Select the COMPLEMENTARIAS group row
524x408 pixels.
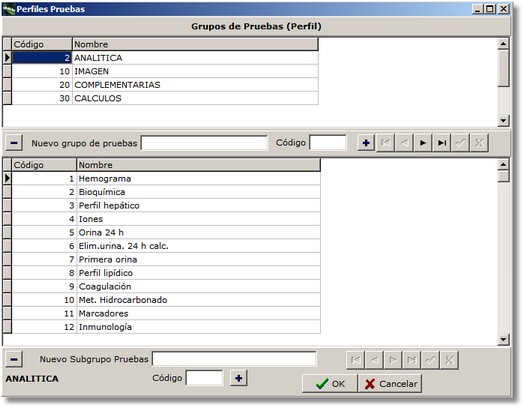(165, 85)
